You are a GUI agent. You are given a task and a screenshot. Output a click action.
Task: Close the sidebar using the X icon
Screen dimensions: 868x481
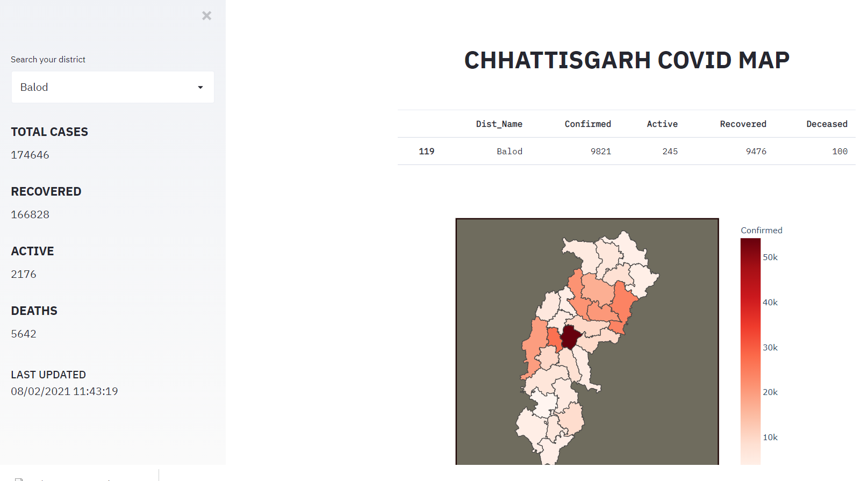[206, 16]
